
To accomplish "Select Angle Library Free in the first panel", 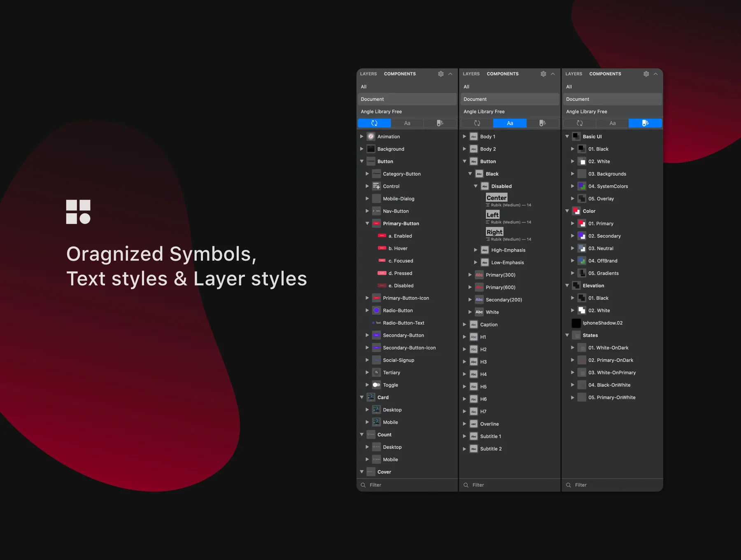I will click(x=407, y=112).
